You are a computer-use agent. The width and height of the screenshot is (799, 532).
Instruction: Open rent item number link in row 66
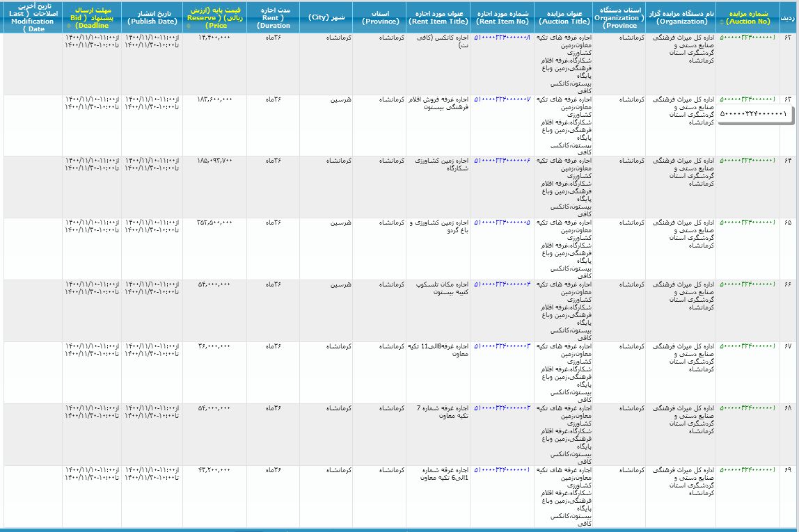[501, 284]
